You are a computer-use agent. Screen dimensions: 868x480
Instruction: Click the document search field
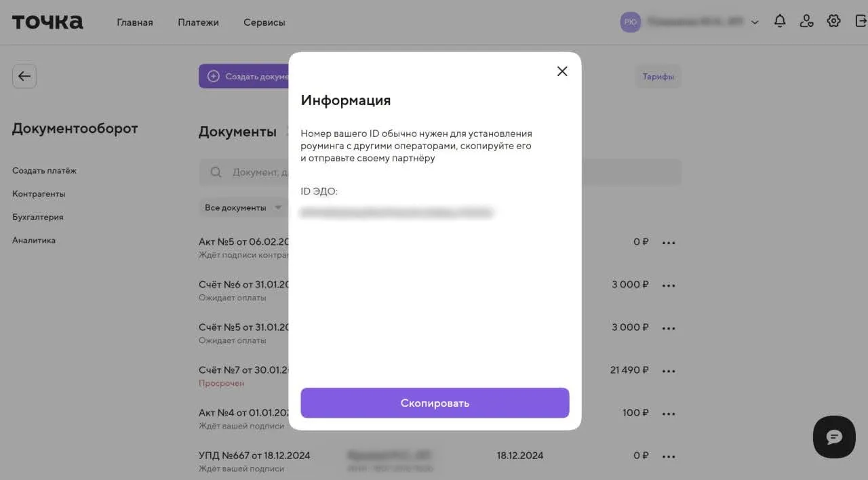point(258,172)
